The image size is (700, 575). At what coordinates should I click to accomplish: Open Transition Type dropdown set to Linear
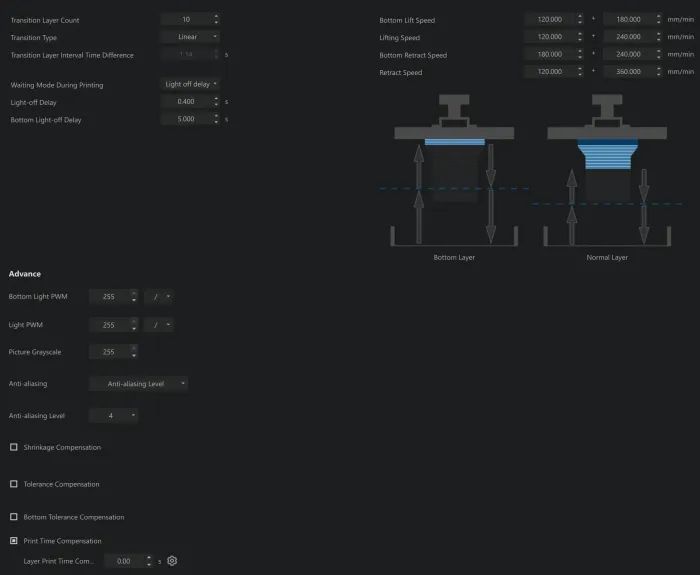point(190,37)
